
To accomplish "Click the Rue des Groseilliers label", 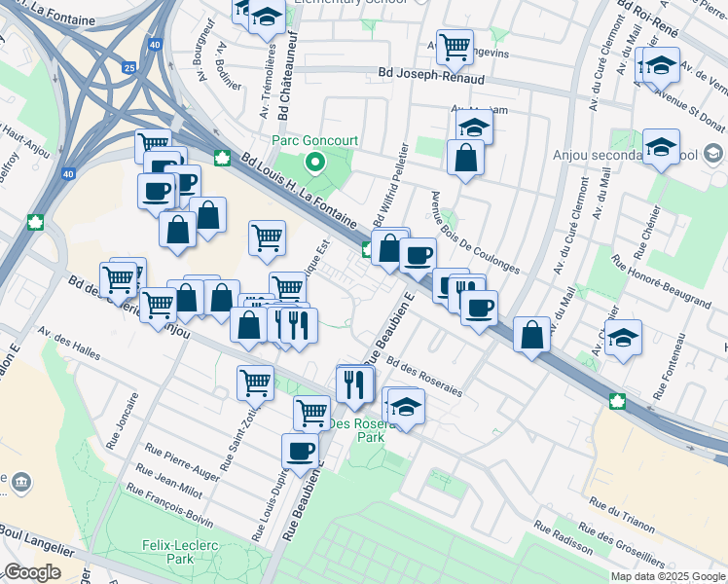I will coord(621,545).
